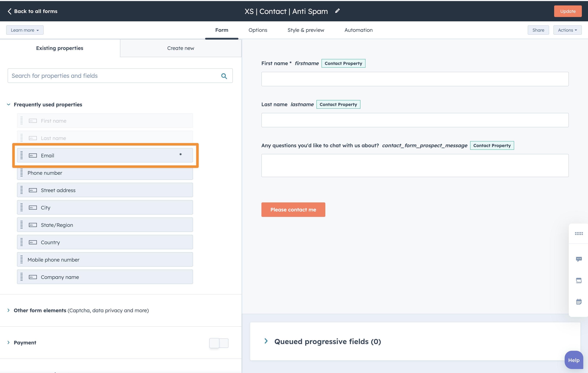The height and width of the screenshot is (373, 588).
Task: Click Contact Property badge next to contact_form_prospect_message
Action: point(492,146)
